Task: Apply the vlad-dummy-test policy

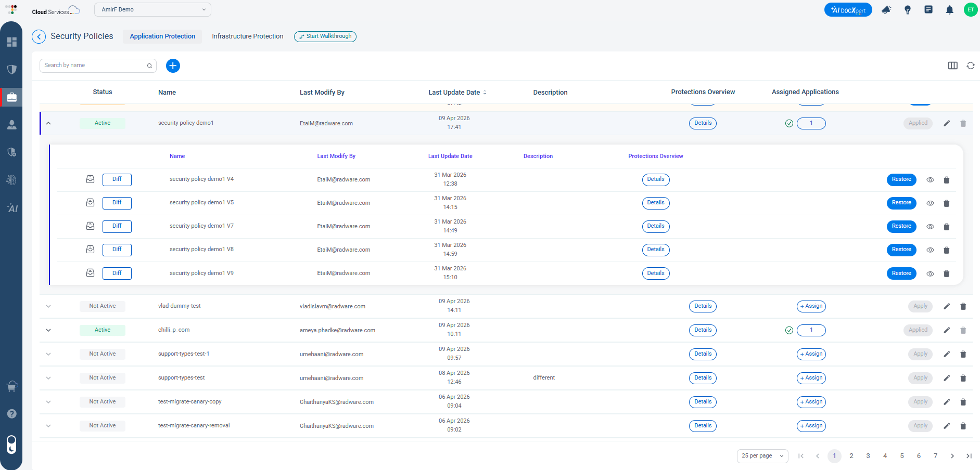Action: 920,306
